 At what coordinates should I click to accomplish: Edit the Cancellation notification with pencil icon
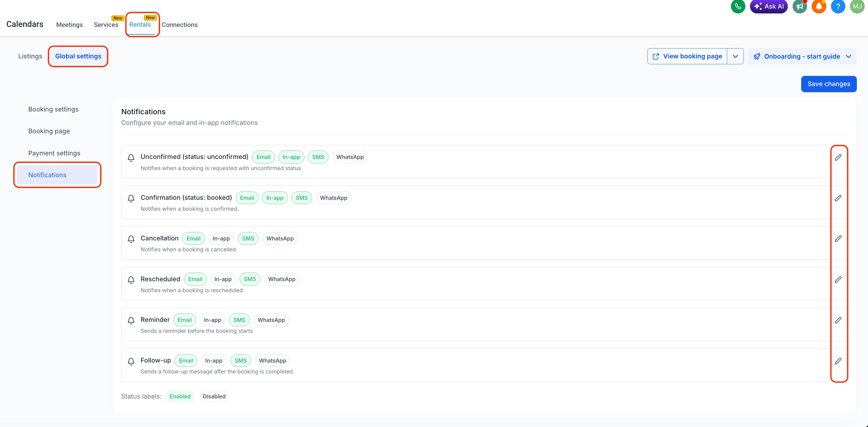coord(838,239)
